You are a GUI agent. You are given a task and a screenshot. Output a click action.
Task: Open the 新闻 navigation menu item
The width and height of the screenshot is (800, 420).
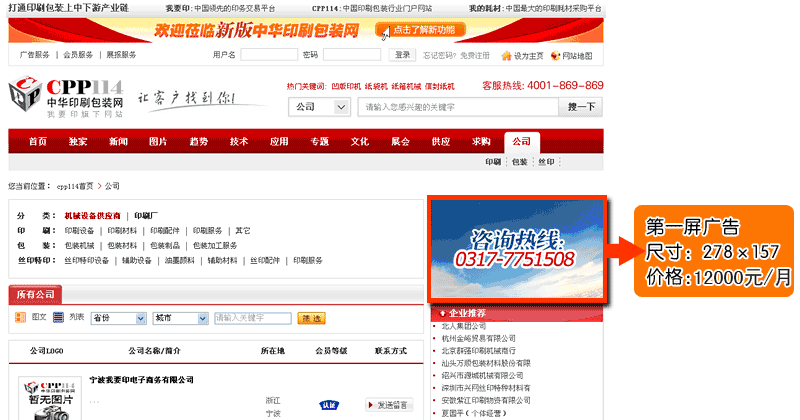[x=118, y=141]
